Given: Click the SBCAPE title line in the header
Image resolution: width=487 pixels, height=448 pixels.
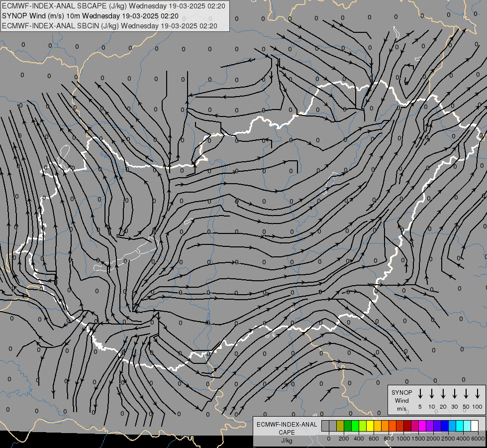Looking at the screenshot, I should click(114, 6).
